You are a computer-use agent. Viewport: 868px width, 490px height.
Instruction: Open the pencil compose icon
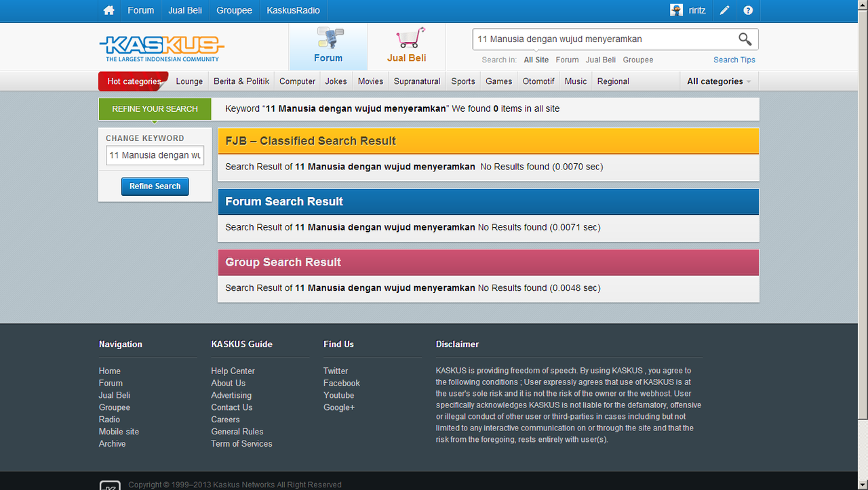click(x=724, y=10)
